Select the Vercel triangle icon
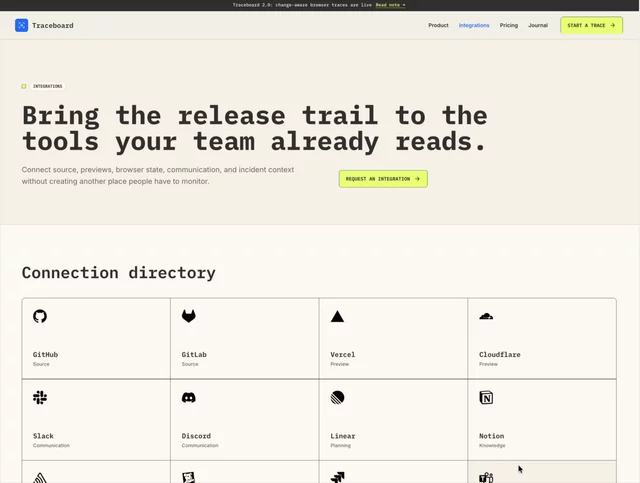Image resolution: width=640 pixels, height=483 pixels. coord(337,316)
